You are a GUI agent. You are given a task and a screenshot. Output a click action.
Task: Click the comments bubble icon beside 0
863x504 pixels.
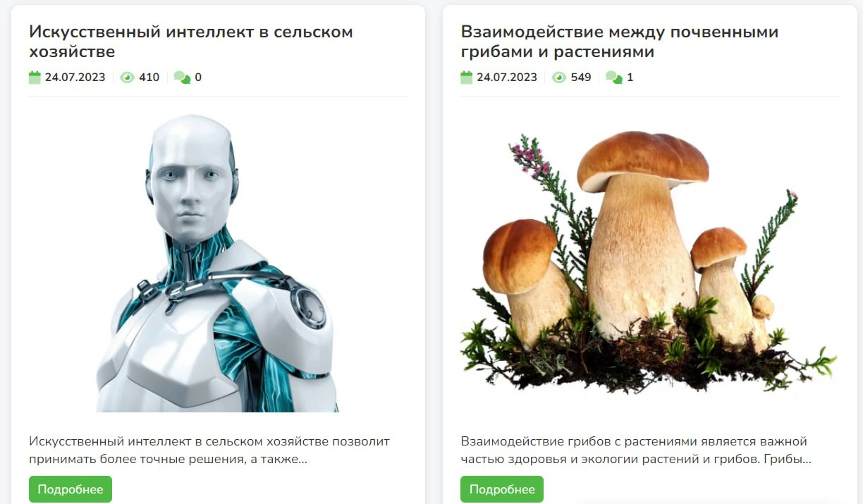(x=182, y=78)
